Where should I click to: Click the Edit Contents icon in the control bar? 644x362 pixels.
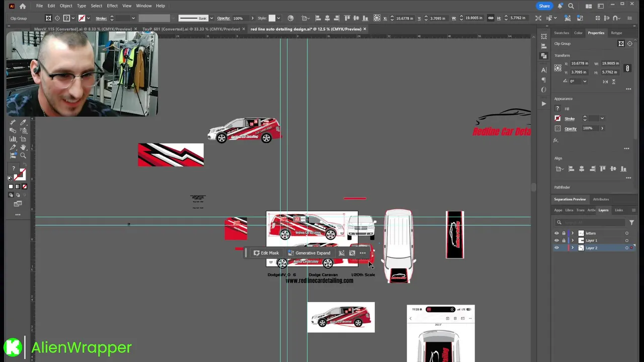tap(57, 18)
